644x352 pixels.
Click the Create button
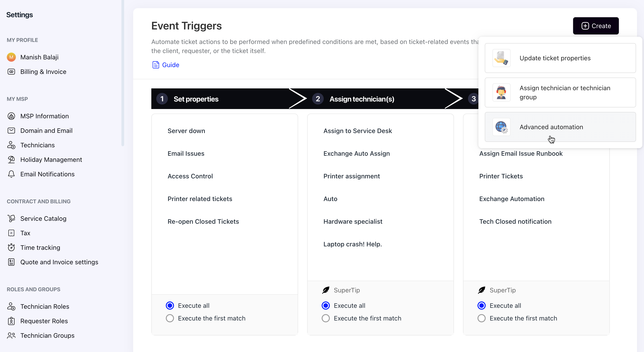[596, 26]
